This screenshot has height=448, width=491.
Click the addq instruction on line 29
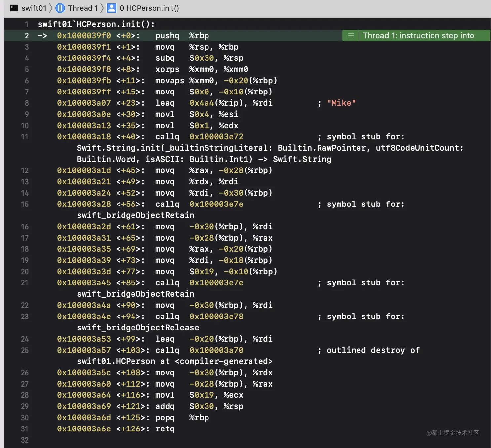click(x=165, y=406)
